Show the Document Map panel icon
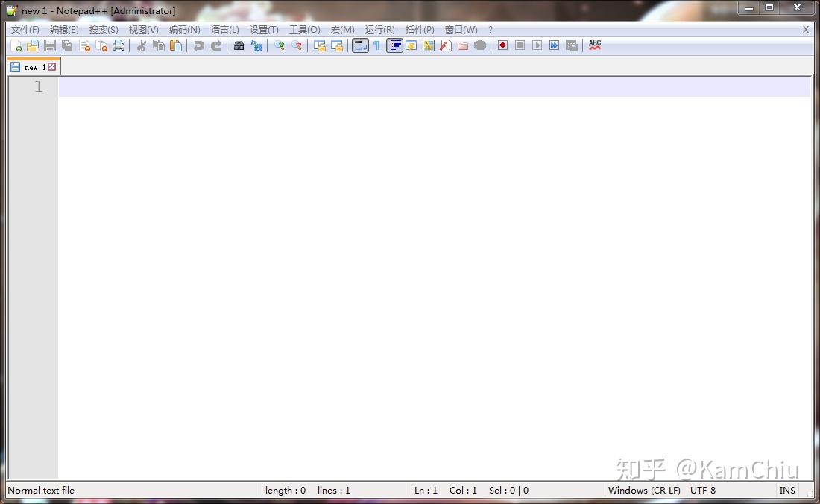The height and width of the screenshot is (504, 820). tap(429, 45)
